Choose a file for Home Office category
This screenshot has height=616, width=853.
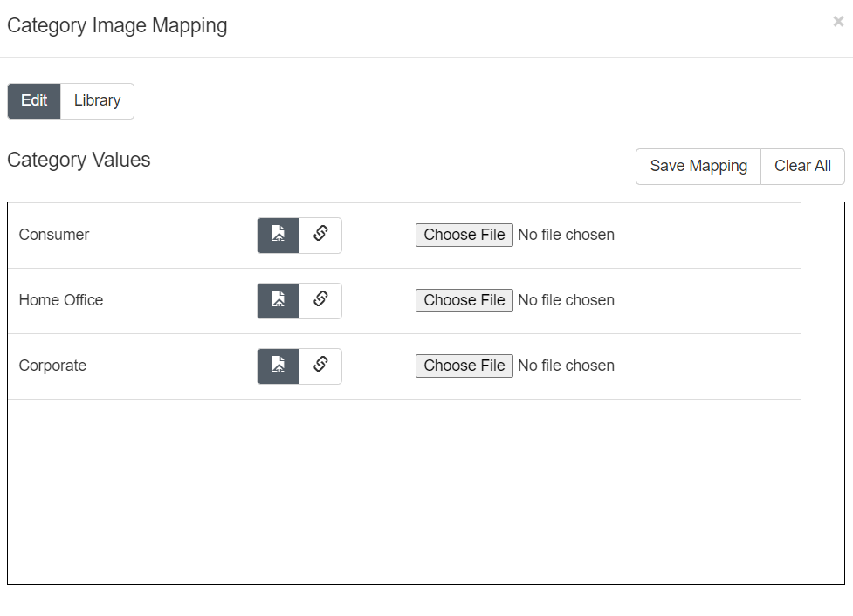[x=464, y=300]
